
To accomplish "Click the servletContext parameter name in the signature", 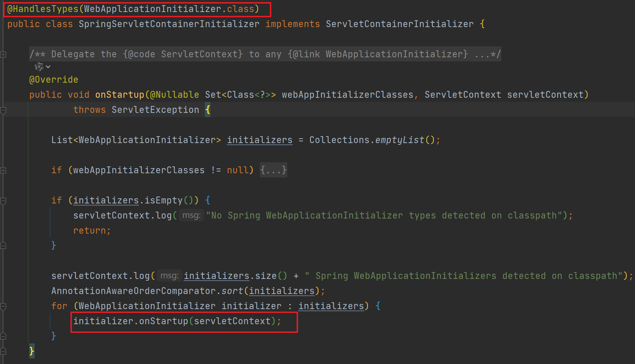I will 545,95.
